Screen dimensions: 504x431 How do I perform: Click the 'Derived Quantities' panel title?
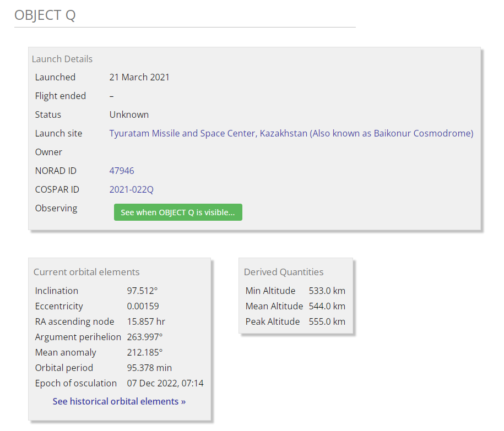[x=284, y=272]
